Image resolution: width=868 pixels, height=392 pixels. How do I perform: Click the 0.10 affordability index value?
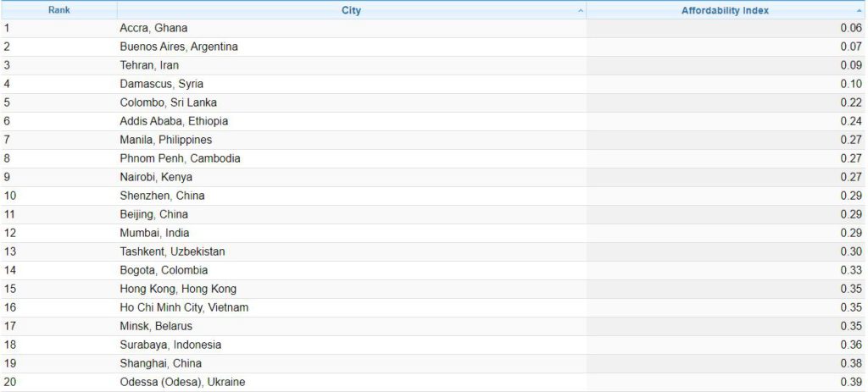click(851, 84)
